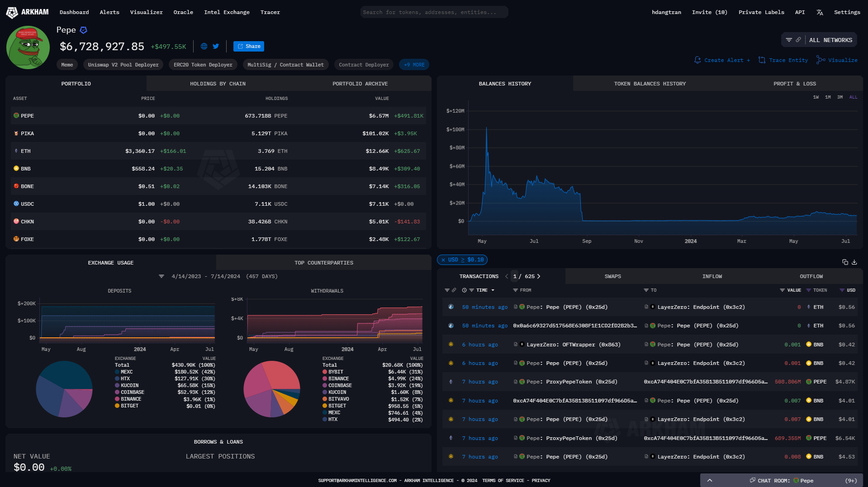Select the 1W chart range

point(816,97)
